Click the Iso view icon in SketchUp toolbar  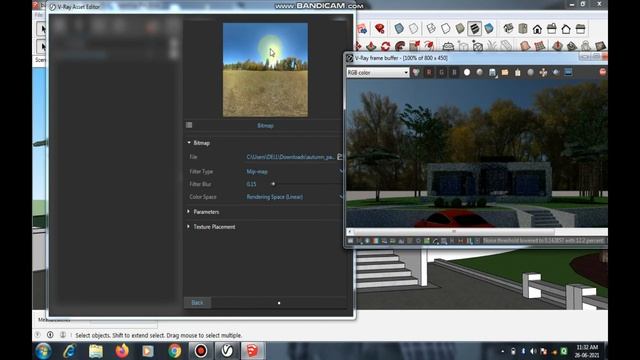[508, 29]
